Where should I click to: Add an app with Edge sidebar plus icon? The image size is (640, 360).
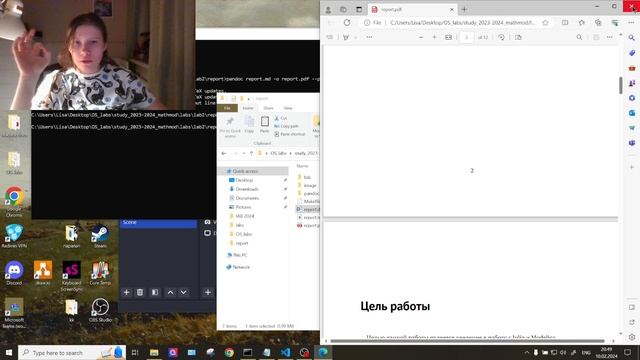click(632, 167)
